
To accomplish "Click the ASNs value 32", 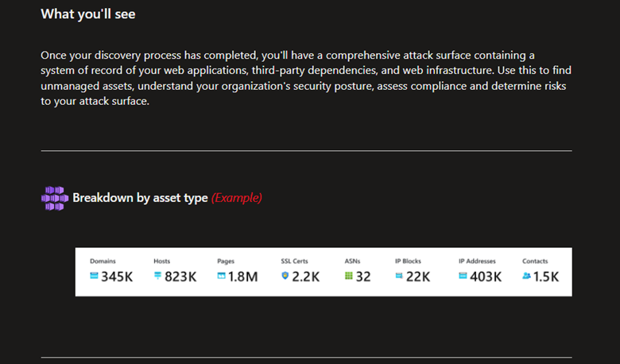I will tap(363, 277).
